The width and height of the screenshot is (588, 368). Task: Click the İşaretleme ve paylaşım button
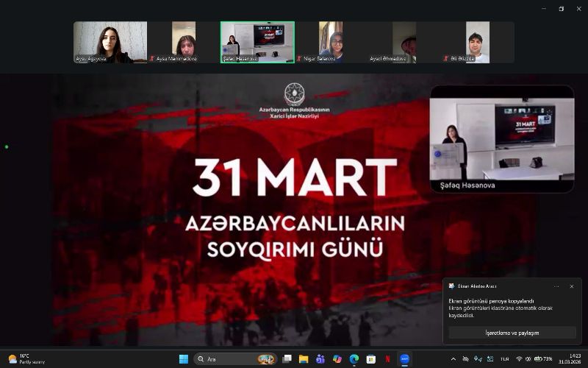(x=512, y=333)
